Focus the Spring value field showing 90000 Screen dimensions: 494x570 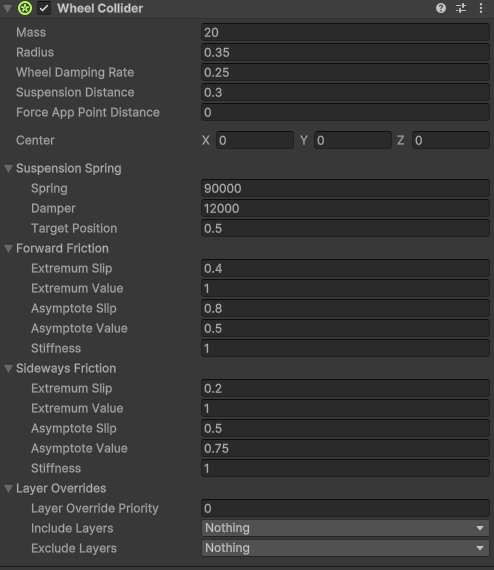345,188
